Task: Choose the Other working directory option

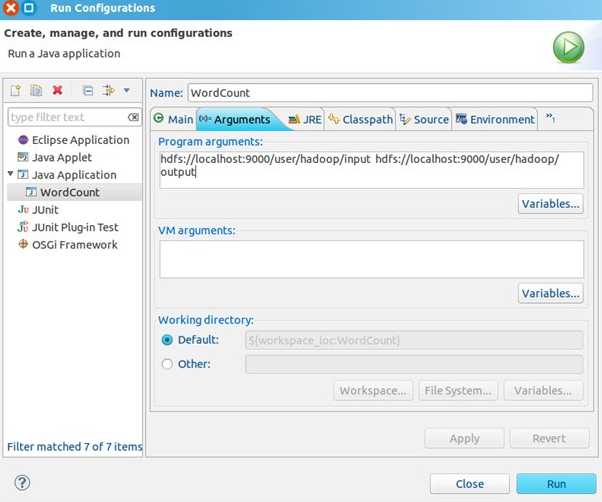Action: point(167,364)
